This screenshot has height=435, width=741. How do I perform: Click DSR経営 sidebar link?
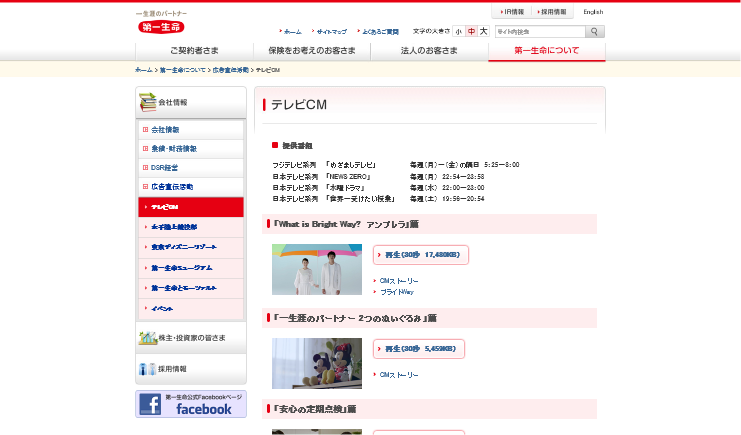coord(164,167)
